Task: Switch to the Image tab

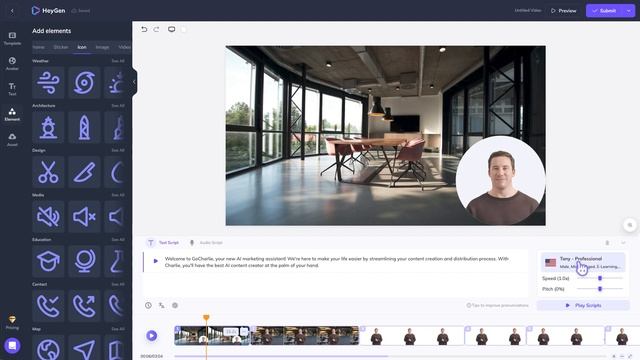Action: (x=102, y=47)
